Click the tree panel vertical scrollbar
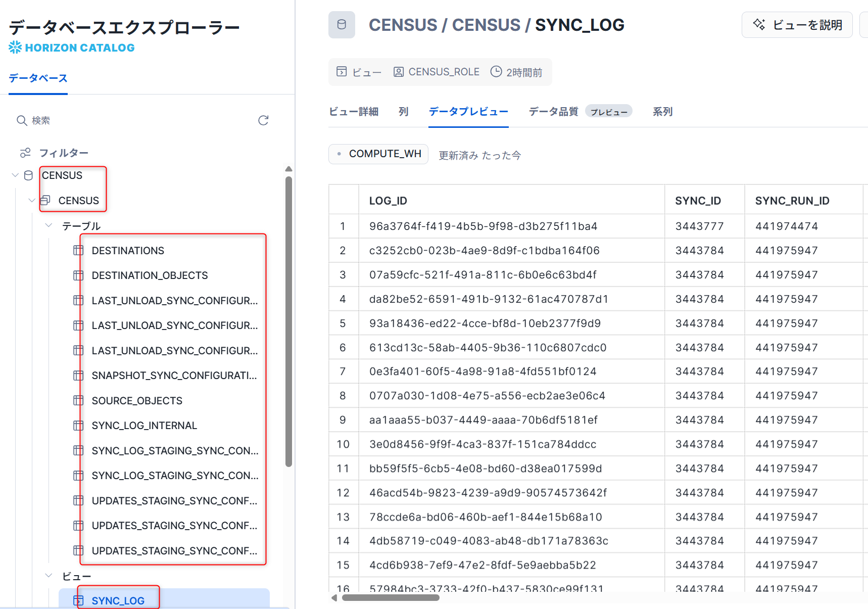Viewport: 868px width, 609px height. coord(288,321)
